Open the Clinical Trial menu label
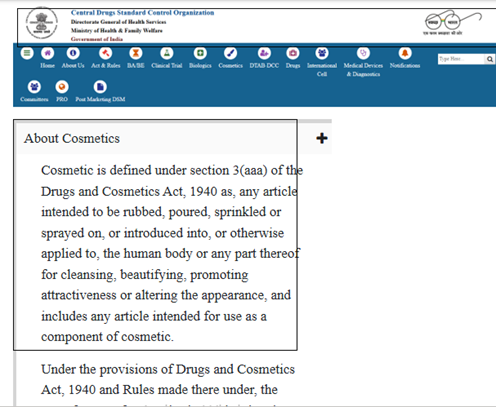The image size is (496, 407). [x=167, y=65]
